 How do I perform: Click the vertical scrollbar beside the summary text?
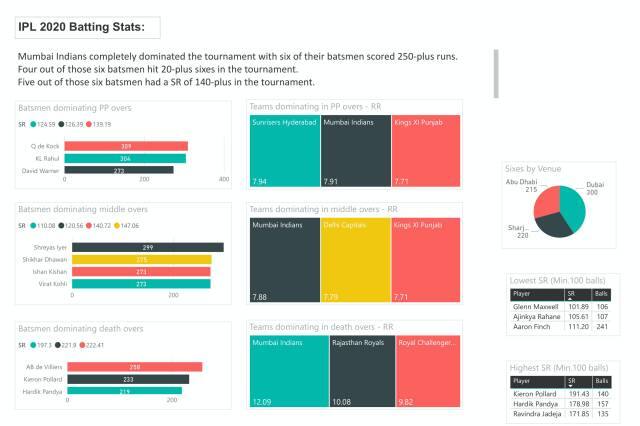coord(496,73)
